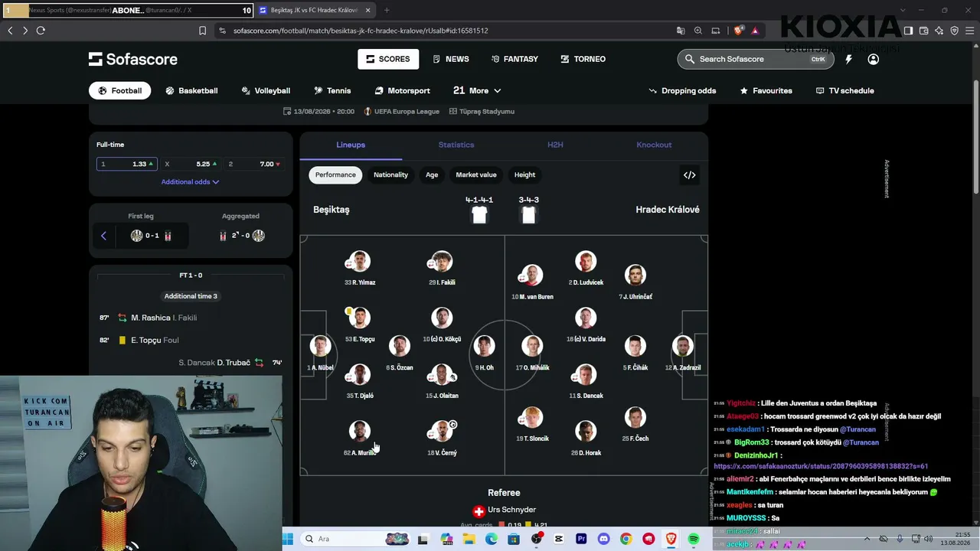Open Favourites
The width and height of the screenshot is (980, 551).
pyautogui.click(x=766, y=90)
